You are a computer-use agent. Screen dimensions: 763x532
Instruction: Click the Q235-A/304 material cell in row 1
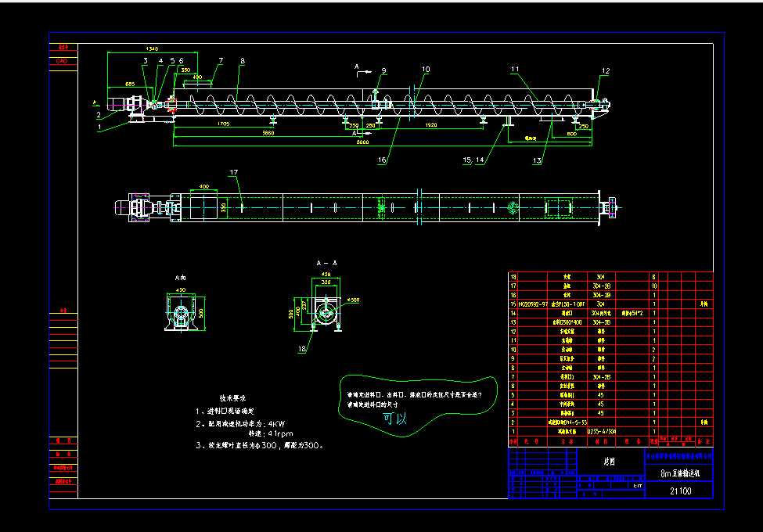pyautogui.click(x=602, y=431)
